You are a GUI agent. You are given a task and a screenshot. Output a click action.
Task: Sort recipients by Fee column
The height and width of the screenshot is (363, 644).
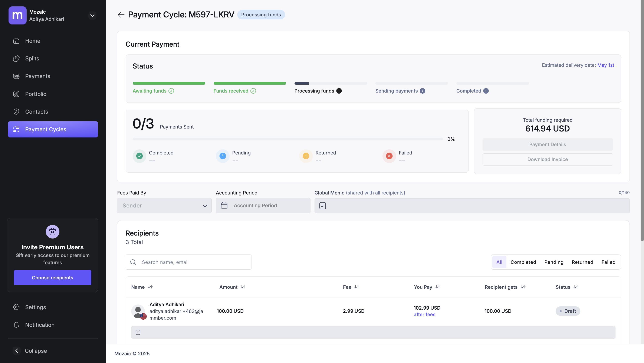pyautogui.click(x=357, y=287)
